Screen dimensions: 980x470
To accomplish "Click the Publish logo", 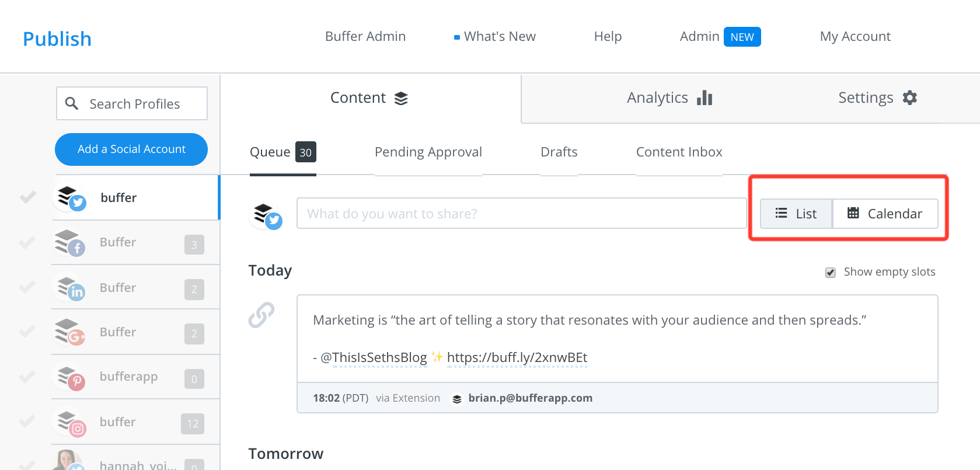I will tap(57, 39).
